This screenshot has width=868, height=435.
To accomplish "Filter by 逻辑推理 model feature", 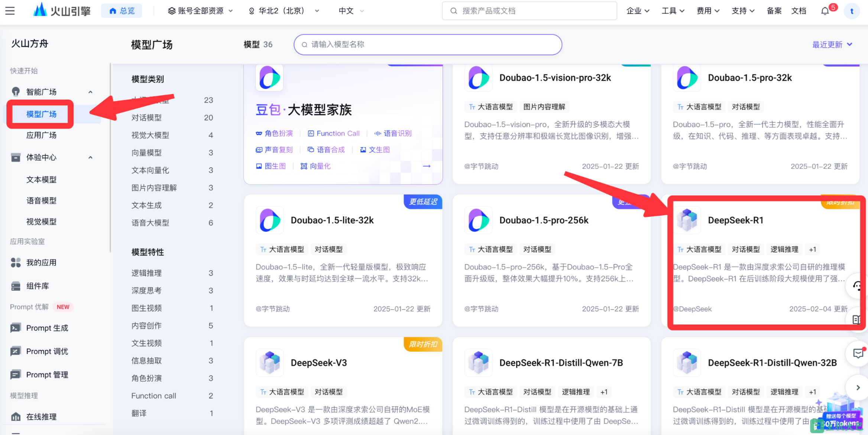I will point(146,273).
